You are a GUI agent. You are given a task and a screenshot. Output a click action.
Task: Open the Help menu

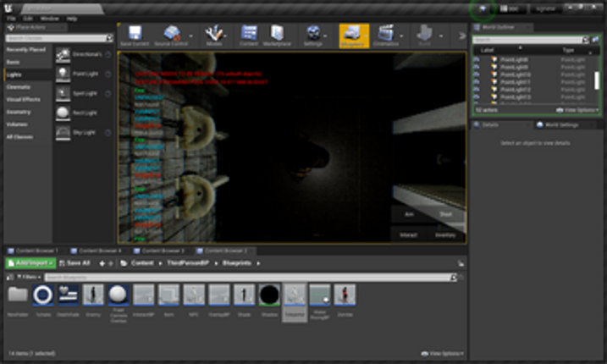tap(72, 19)
